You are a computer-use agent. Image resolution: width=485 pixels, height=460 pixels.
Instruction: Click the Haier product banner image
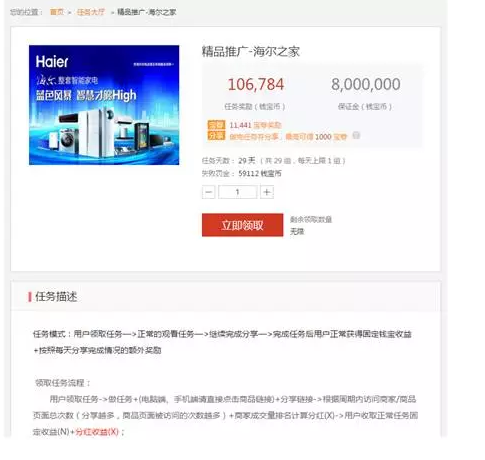point(104,105)
